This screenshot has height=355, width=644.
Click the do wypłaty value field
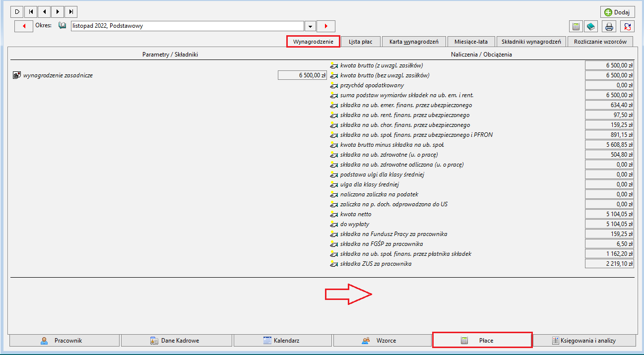click(x=609, y=224)
